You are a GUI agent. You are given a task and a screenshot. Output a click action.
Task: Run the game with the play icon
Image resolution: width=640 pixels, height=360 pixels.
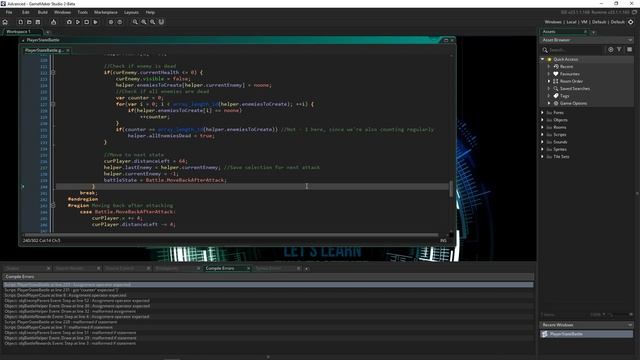(78, 22)
